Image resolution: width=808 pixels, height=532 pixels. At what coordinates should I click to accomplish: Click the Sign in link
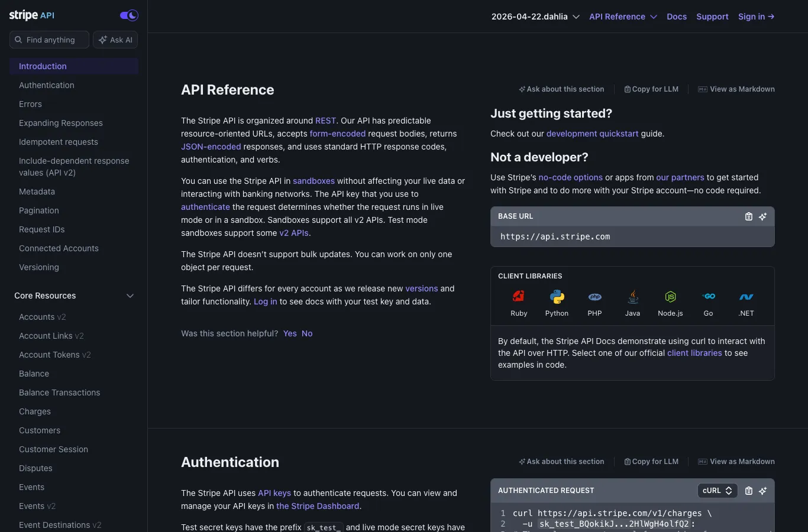tap(756, 17)
